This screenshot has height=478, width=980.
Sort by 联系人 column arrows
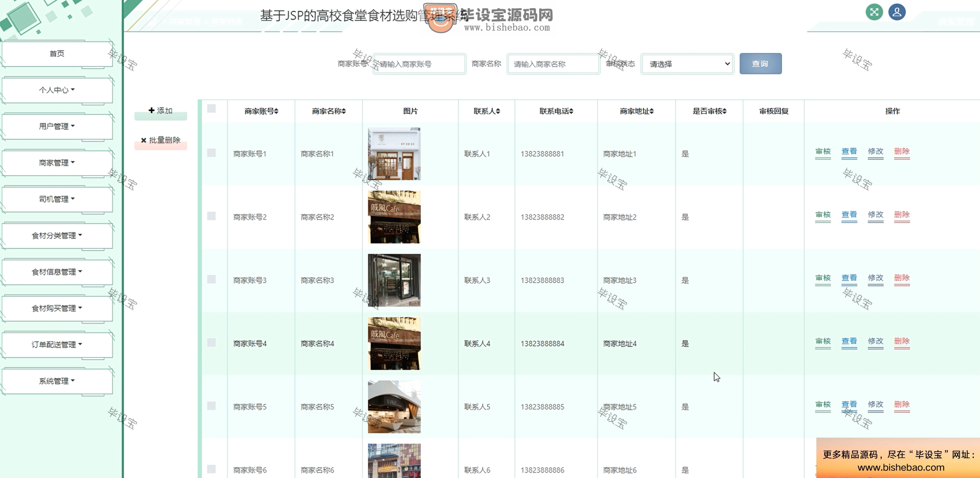[498, 111]
